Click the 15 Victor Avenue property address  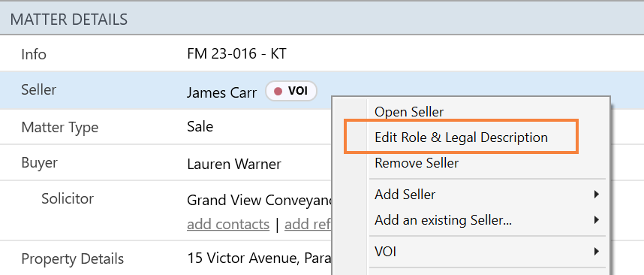(259, 258)
